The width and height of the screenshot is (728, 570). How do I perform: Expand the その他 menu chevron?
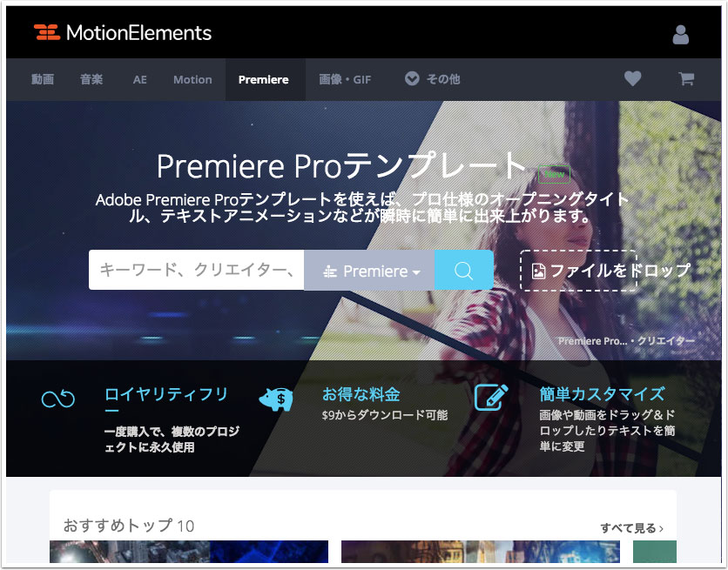coord(412,79)
